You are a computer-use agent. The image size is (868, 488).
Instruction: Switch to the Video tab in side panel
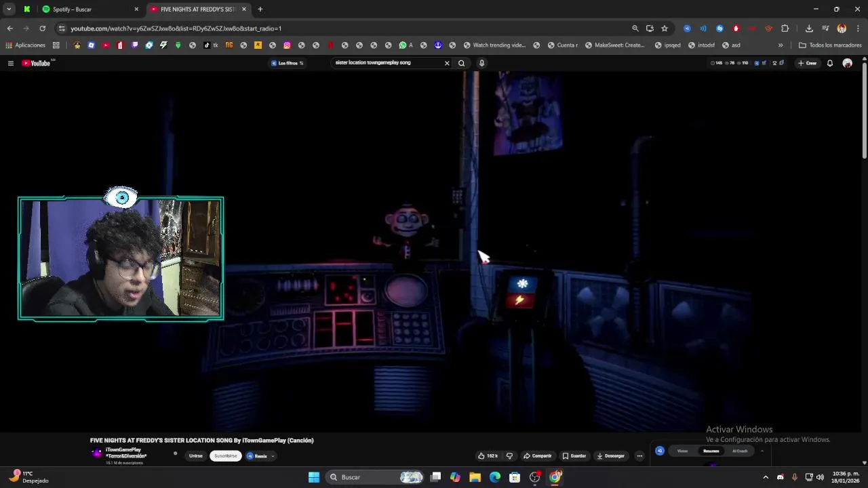coord(682,451)
